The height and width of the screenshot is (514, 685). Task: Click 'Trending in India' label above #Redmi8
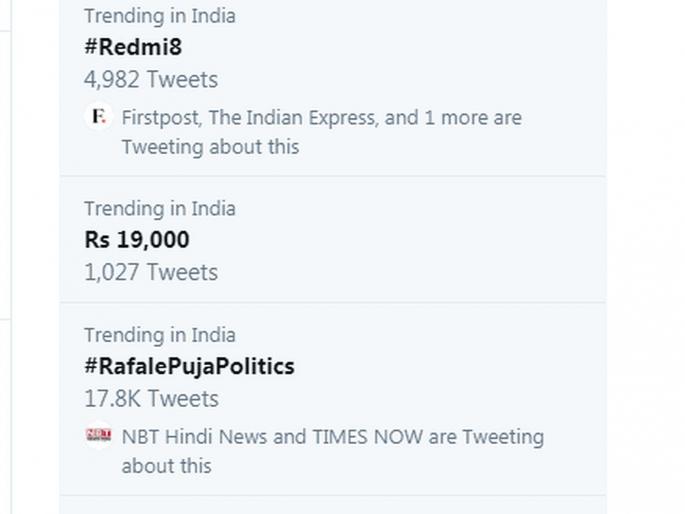pyautogui.click(x=159, y=16)
